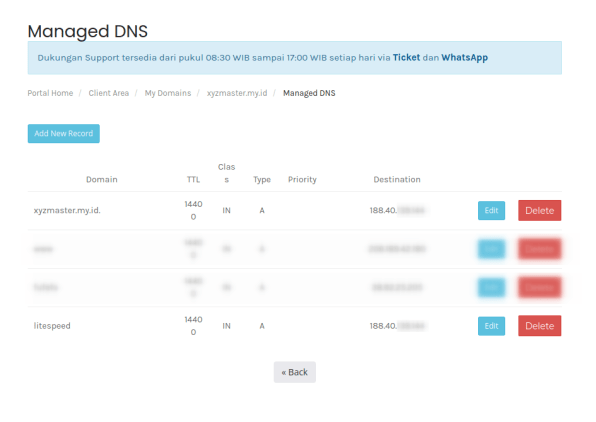Viewport: 596px width, 422px height.
Task: Open the WhatsApp support link
Action: tap(464, 58)
